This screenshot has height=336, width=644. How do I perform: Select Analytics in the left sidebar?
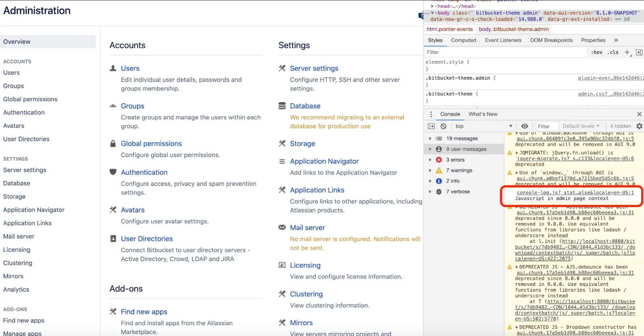(x=16, y=289)
